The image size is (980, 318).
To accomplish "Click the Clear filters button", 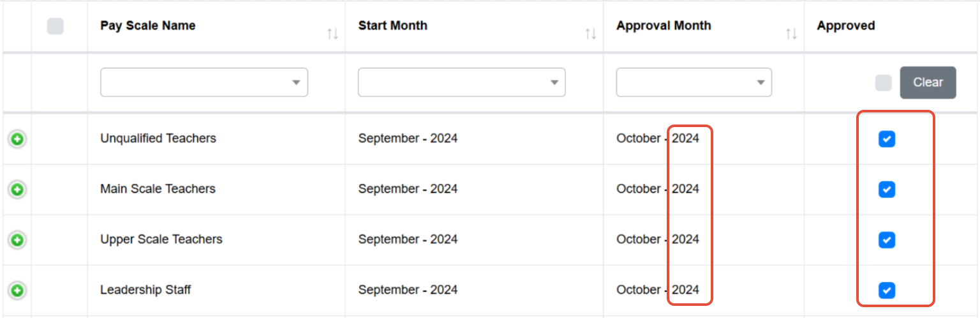I will [928, 82].
